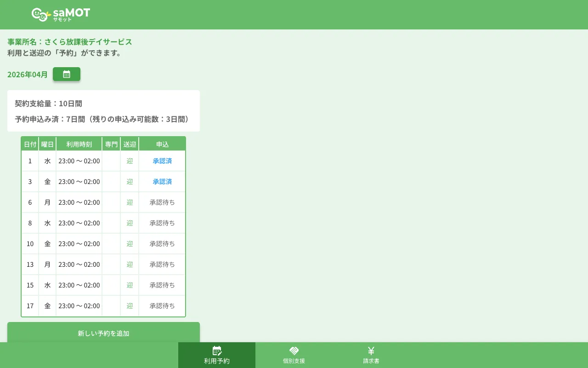Click the saMOT logo in header
The width and height of the screenshot is (588, 368).
(x=61, y=14)
